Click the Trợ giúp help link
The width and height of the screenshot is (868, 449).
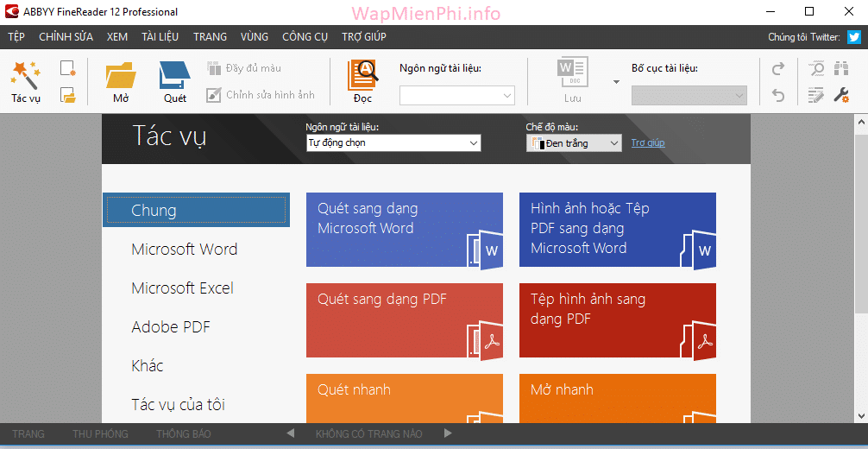coord(648,143)
